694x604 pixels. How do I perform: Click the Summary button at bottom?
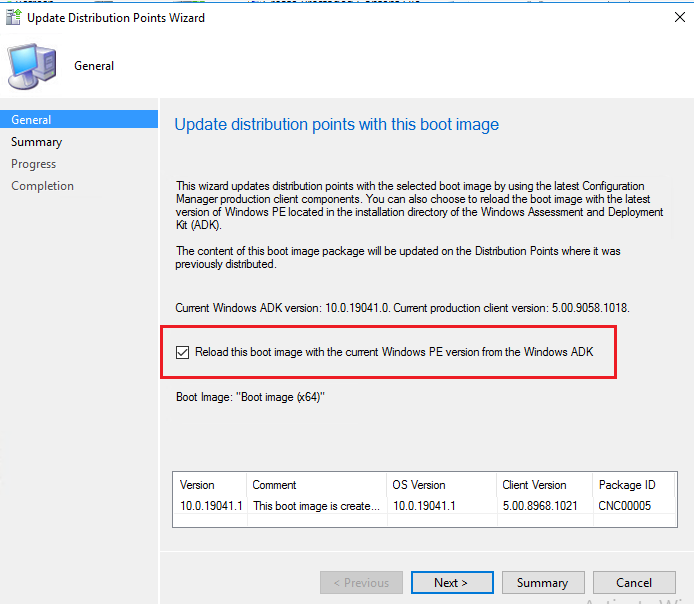tap(543, 582)
